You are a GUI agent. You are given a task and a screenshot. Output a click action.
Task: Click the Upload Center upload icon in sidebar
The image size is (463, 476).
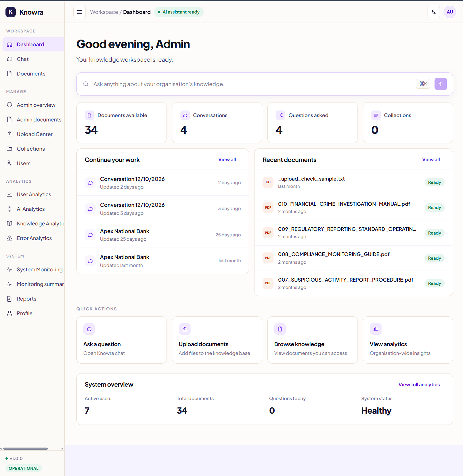tap(9, 134)
